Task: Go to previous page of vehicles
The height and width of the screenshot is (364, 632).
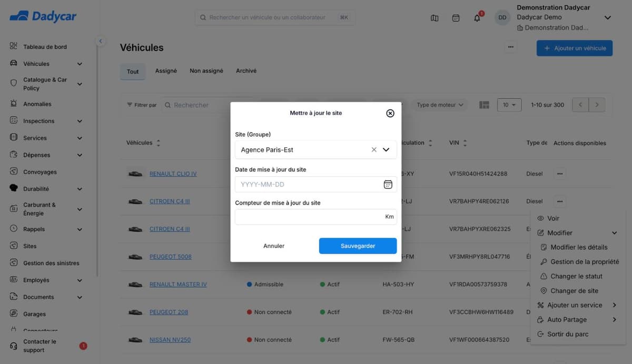Action: tap(580, 105)
